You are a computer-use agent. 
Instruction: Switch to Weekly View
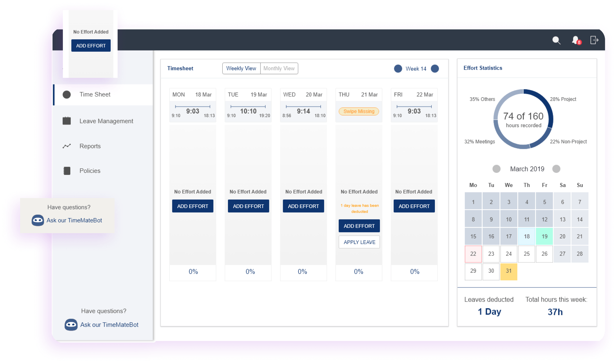(241, 69)
